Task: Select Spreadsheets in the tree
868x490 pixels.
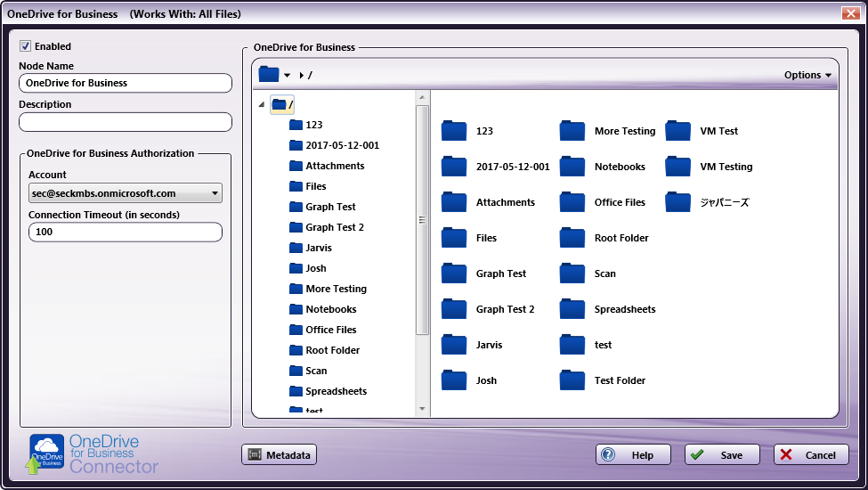Action: point(329,391)
